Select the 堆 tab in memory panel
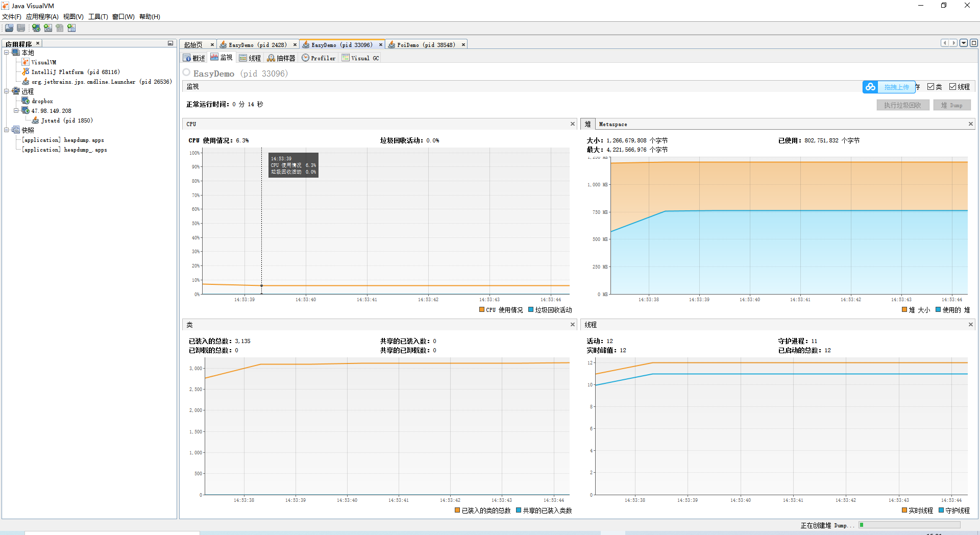This screenshot has width=980, height=535. (587, 124)
